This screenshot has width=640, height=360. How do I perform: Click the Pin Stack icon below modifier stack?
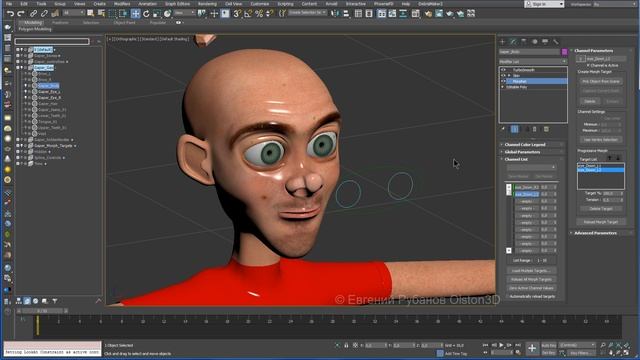click(x=503, y=129)
